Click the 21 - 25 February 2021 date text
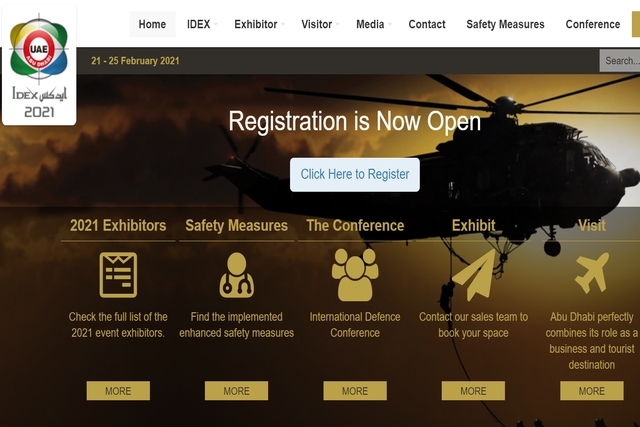The image size is (640, 427). point(135,61)
